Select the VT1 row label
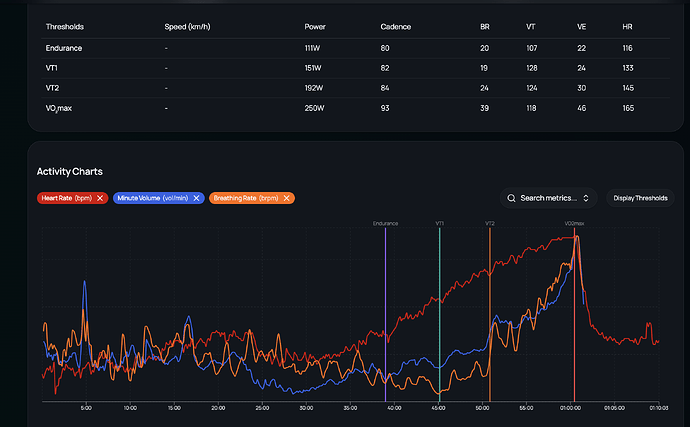 click(x=51, y=68)
